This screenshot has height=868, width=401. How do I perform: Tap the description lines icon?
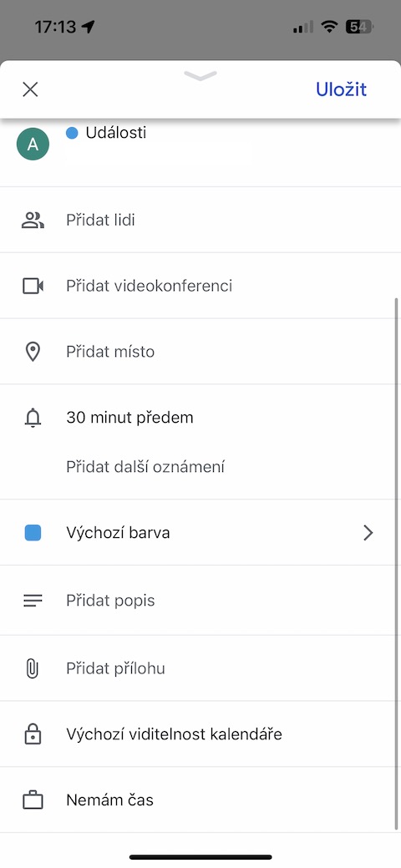(33, 601)
